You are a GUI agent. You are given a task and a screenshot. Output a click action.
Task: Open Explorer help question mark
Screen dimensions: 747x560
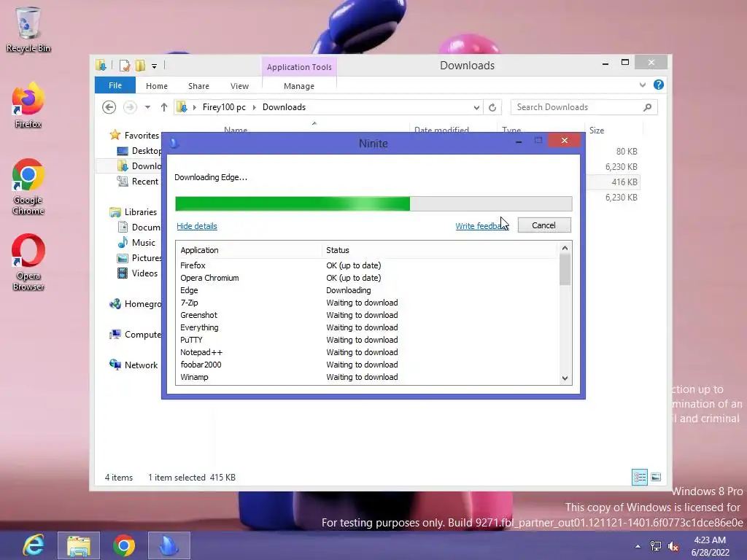pos(659,85)
